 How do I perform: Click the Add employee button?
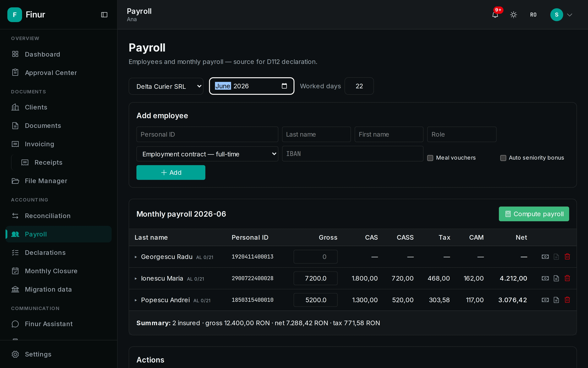point(171,172)
